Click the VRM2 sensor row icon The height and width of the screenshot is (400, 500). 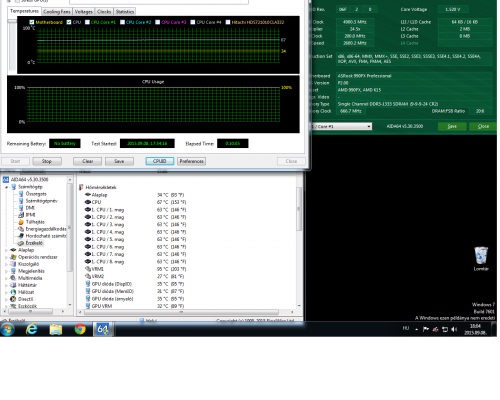(x=88, y=276)
